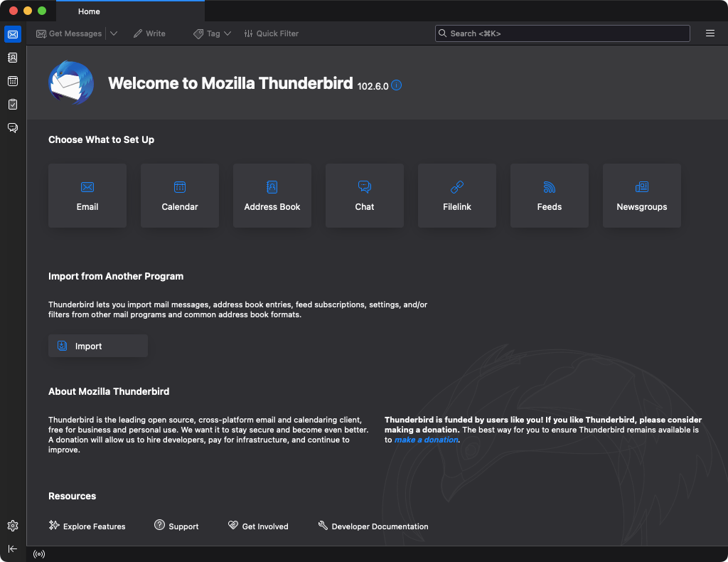
Task: Follow the make a donation link
Action: tap(427, 440)
